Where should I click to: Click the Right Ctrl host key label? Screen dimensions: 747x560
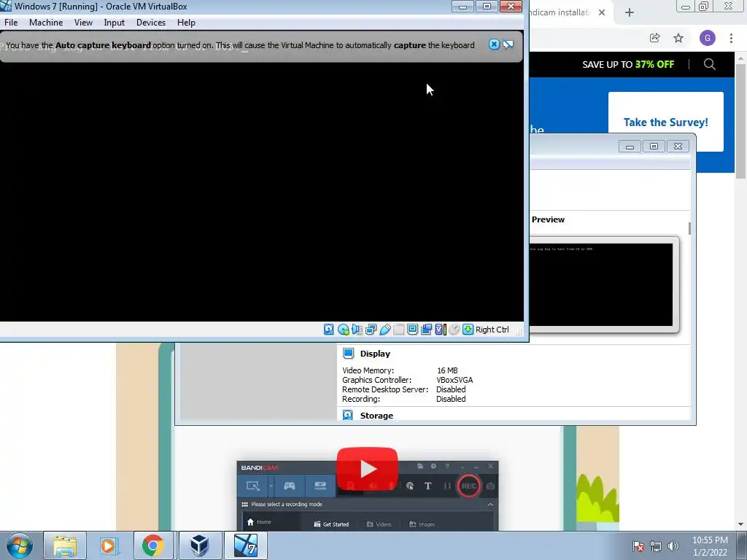click(x=492, y=330)
